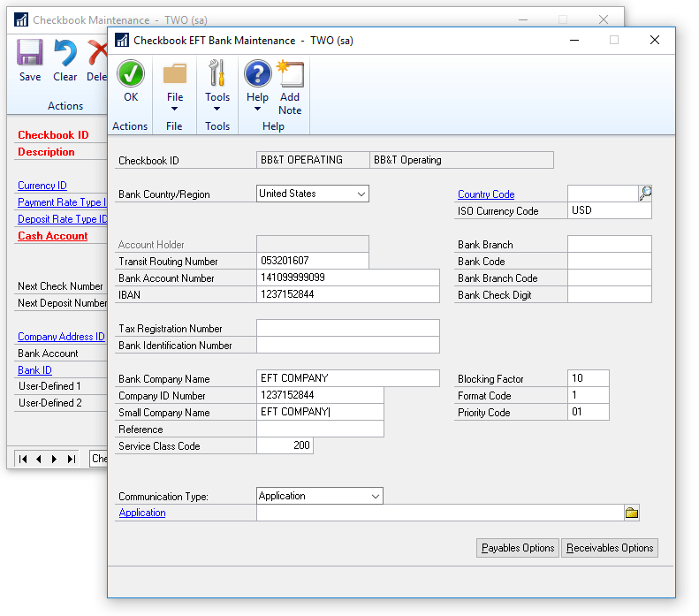The width and height of the screenshot is (699, 616).
Task: Click the green OK checkmark icon
Action: coord(131,73)
